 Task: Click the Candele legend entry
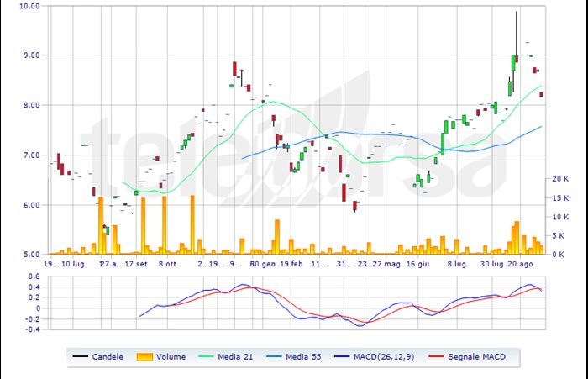point(98,356)
